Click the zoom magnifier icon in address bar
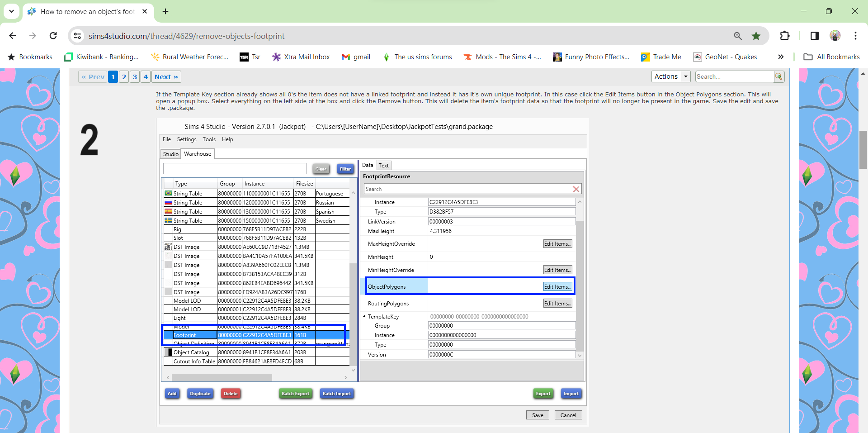Screen dimensions: 868x433 point(738,36)
